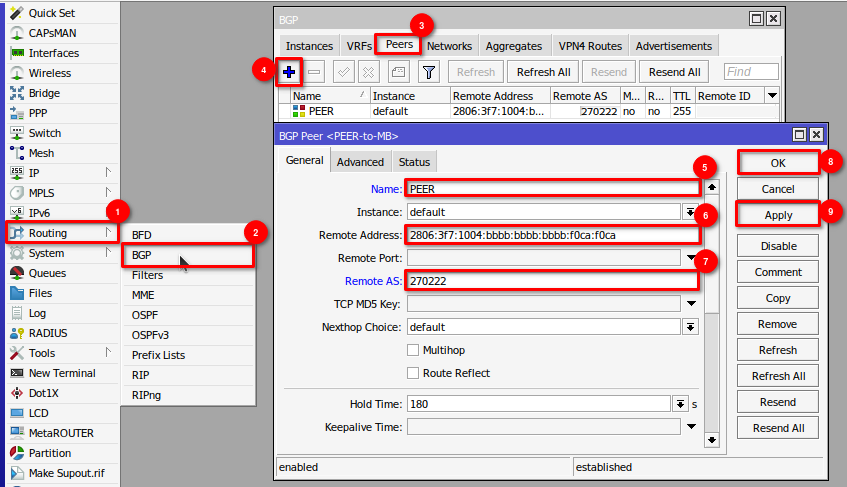The image size is (847, 487).
Task: Switch to the Advanced tab
Action: 360,162
